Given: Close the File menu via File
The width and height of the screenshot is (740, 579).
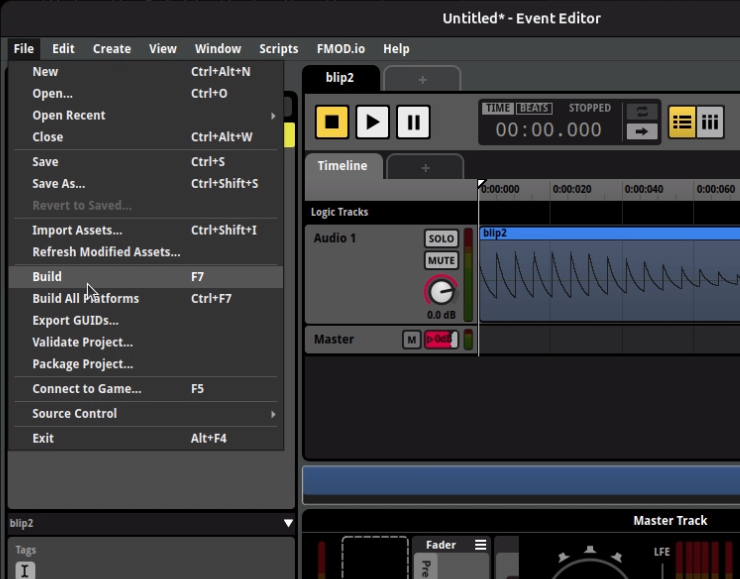Looking at the screenshot, I should [x=24, y=49].
